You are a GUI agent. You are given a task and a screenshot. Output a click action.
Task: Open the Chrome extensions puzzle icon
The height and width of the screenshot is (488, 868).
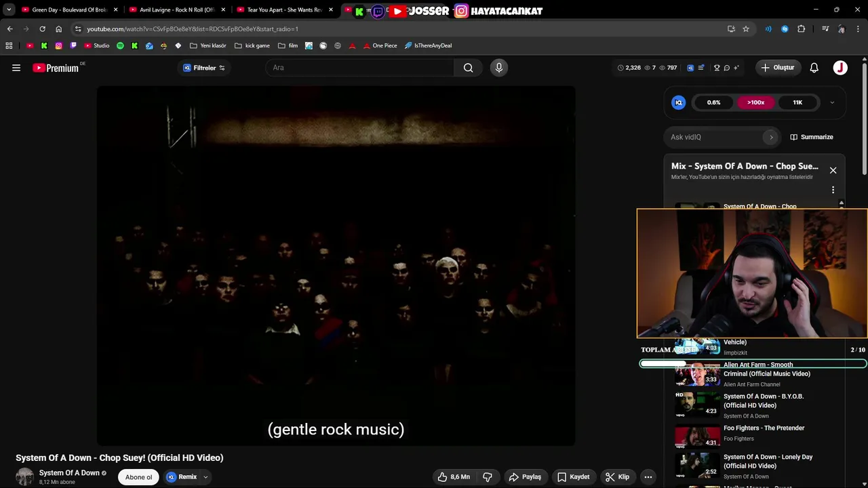pos(802,29)
